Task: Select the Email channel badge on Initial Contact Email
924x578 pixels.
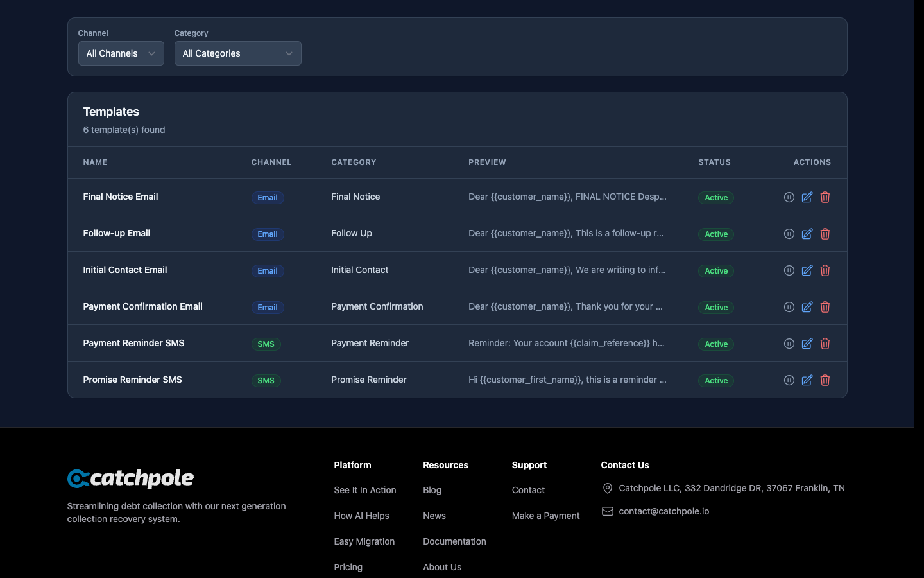Action: tap(268, 271)
